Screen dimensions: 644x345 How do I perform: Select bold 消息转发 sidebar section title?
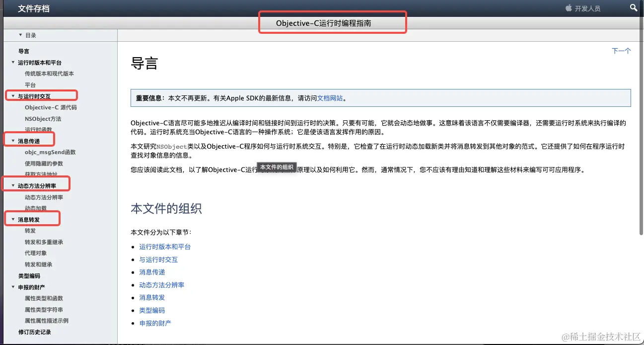[x=29, y=220]
